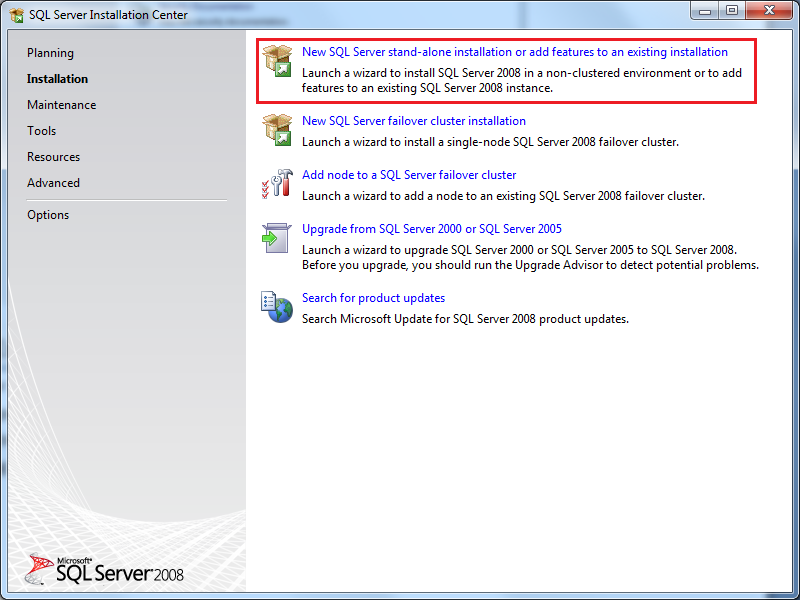Go to the Maintenance section
The image size is (800, 600).
tap(62, 105)
